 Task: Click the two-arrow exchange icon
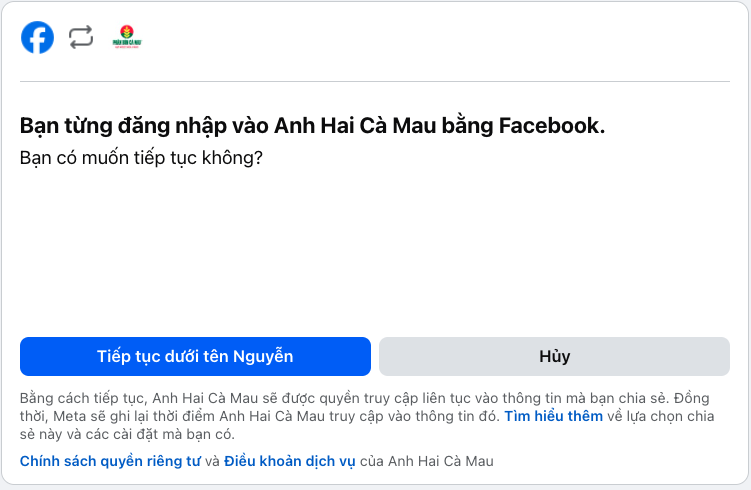point(80,37)
